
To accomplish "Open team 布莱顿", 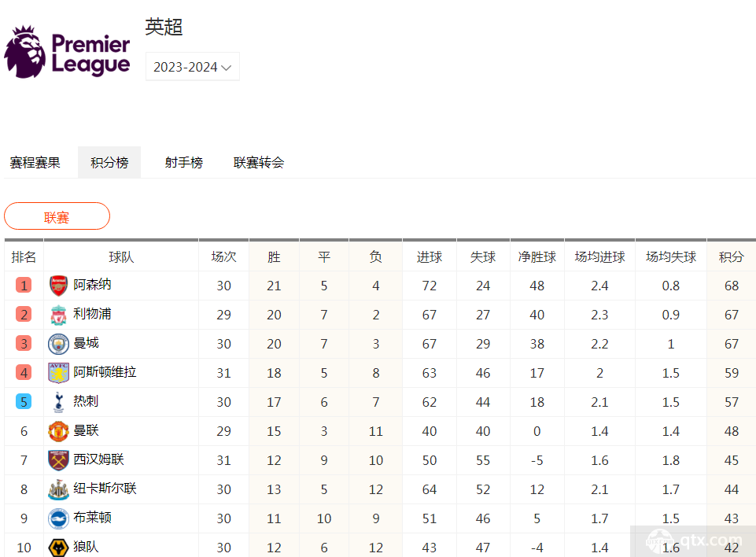I will (92, 518).
